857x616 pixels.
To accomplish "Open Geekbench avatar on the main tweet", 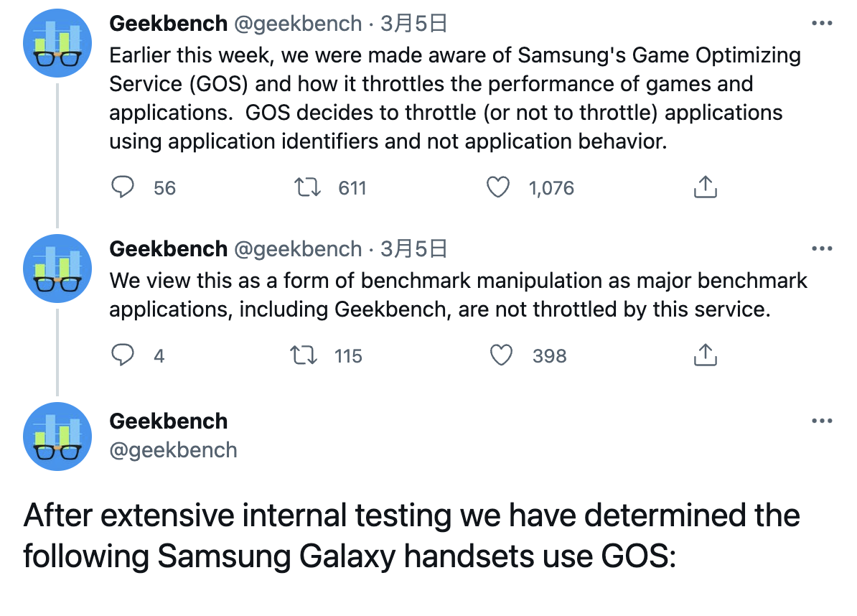I will [x=57, y=437].
